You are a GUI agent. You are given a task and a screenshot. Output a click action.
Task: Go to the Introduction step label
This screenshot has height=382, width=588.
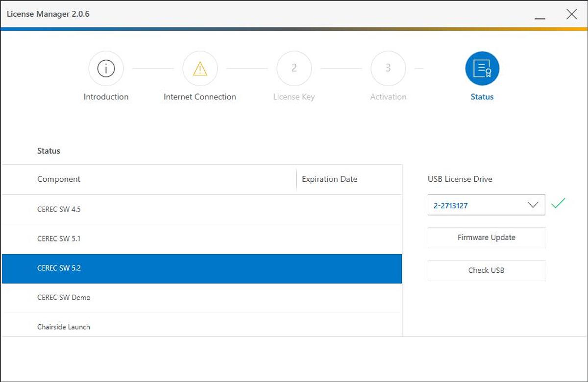point(106,97)
